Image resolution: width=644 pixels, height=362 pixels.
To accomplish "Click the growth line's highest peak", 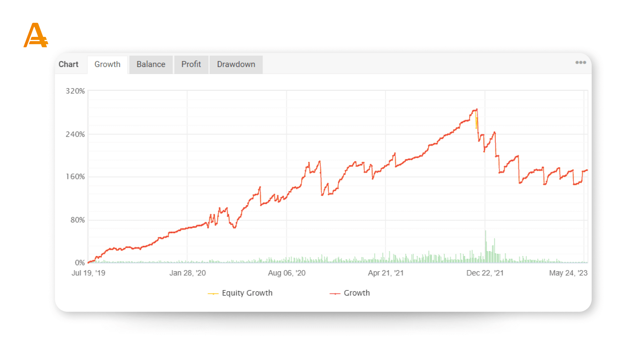I will click(476, 109).
